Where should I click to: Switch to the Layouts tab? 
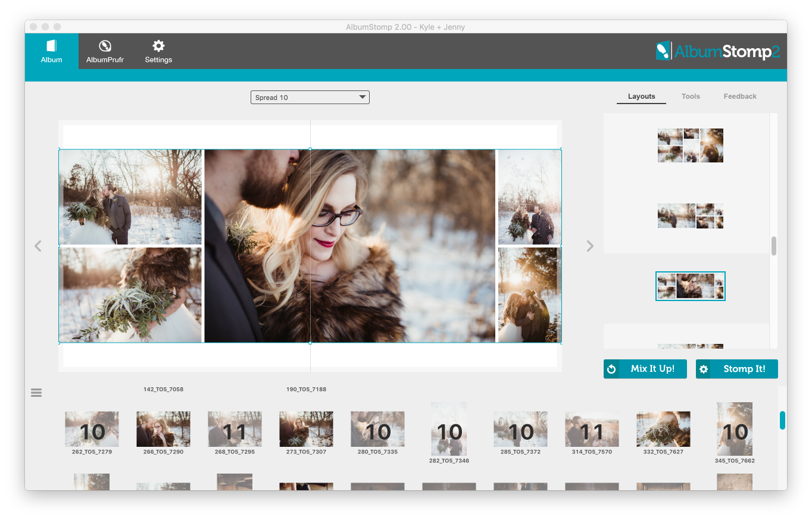(641, 96)
